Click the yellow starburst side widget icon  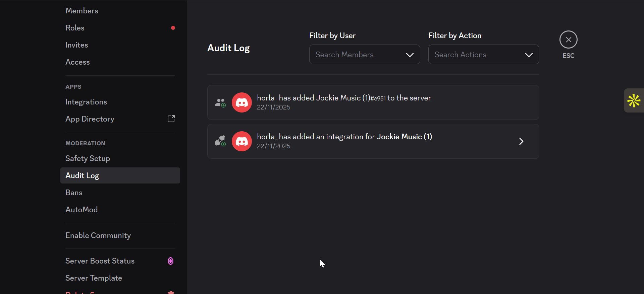coord(634,100)
